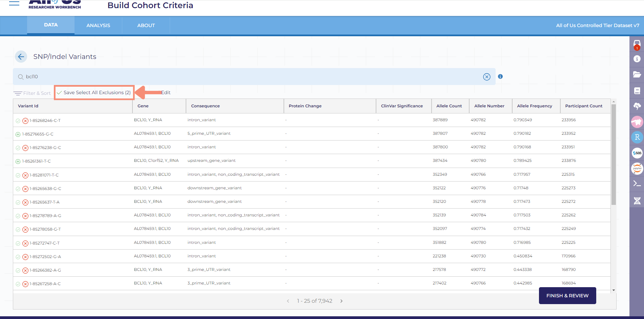Remove exclusion for variant 1-85278789-A-G
Image resolution: width=644 pixels, height=319 pixels.
point(25,216)
